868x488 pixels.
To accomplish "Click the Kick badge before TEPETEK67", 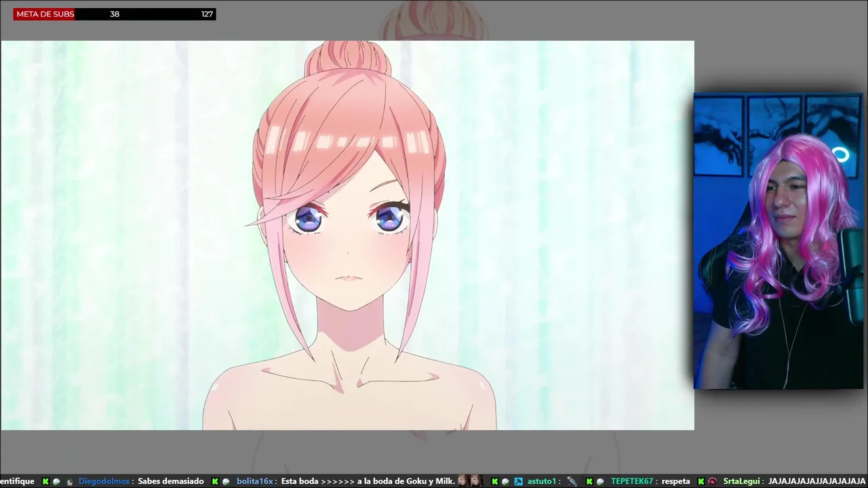I will [589, 481].
